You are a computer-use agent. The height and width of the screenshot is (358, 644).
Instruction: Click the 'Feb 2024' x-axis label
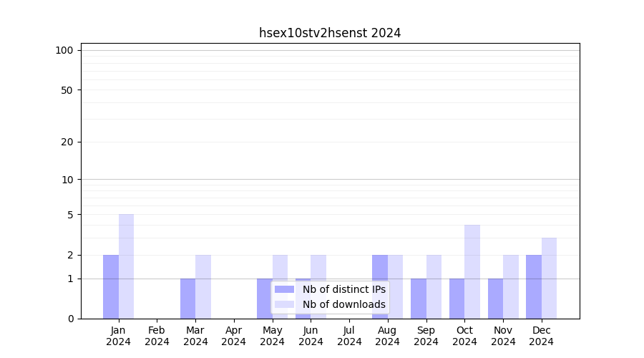tap(157, 336)
